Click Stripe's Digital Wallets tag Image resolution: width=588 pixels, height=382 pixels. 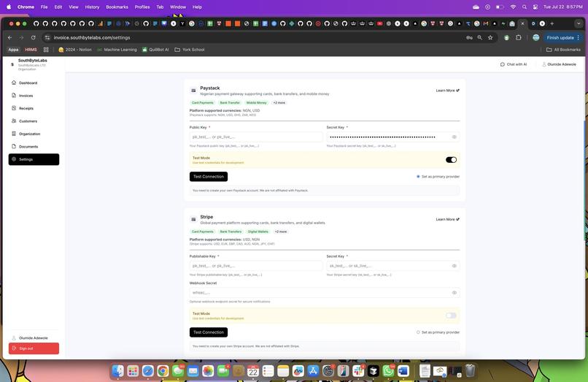(258, 232)
